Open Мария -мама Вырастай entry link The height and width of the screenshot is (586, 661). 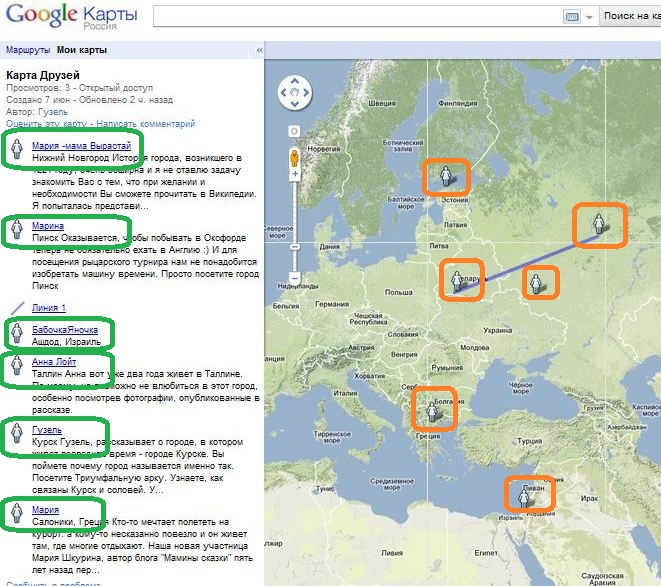point(81,146)
